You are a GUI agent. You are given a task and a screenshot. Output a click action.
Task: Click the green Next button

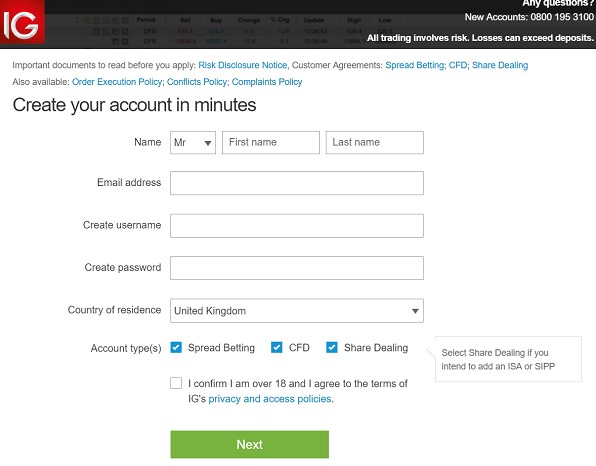tap(249, 444)
